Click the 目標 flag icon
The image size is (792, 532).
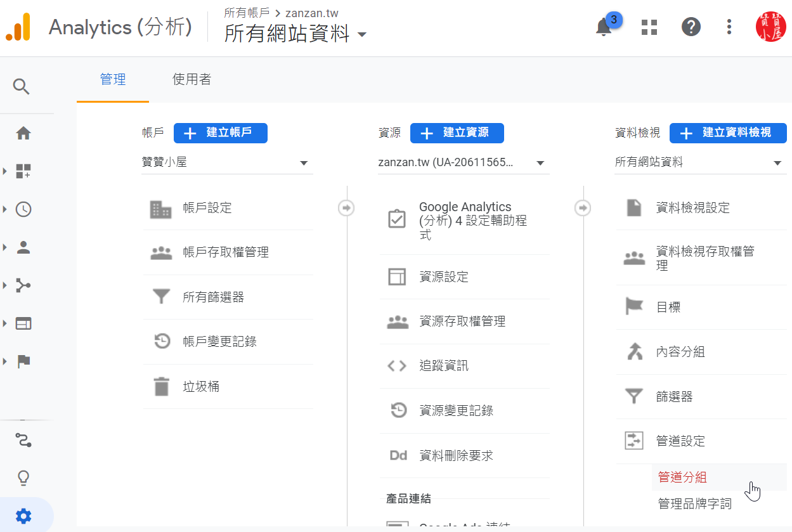pos(634,307)
